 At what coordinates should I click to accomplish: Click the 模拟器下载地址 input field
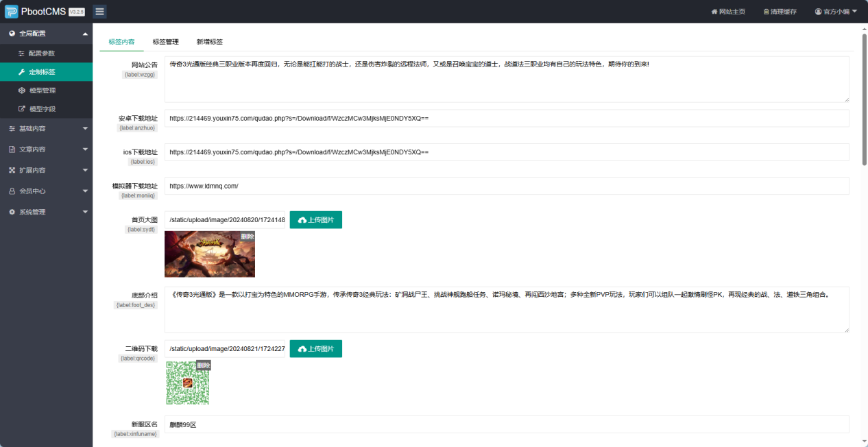[x=507, y=186]
